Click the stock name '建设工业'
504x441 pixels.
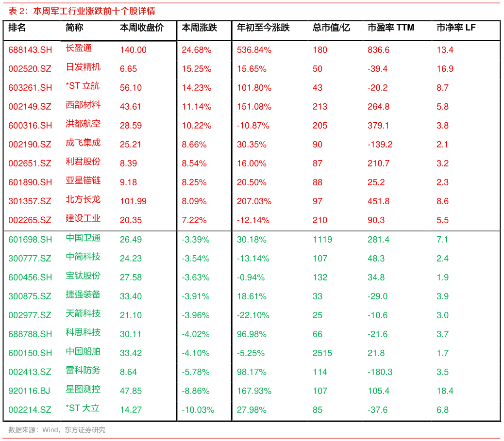83,218
